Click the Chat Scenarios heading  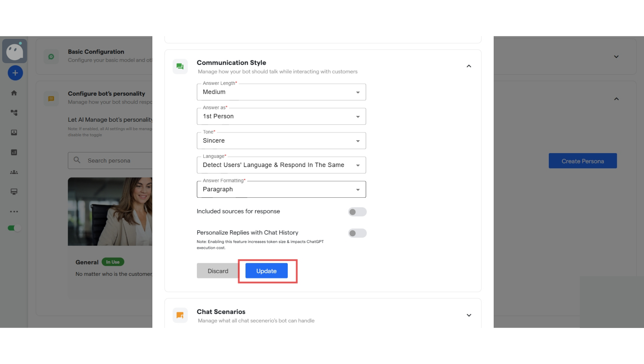221,312
